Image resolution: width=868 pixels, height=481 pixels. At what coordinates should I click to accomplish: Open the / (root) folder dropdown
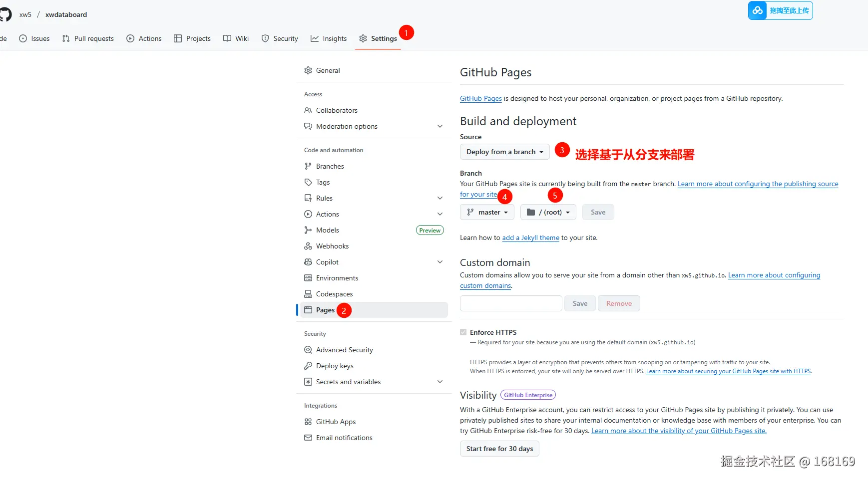coord(548,212)
